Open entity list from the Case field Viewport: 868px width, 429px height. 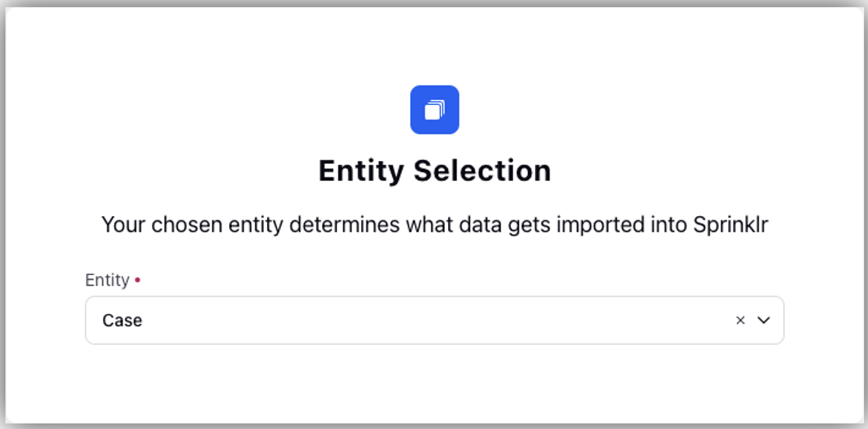(x=435, y=320)
